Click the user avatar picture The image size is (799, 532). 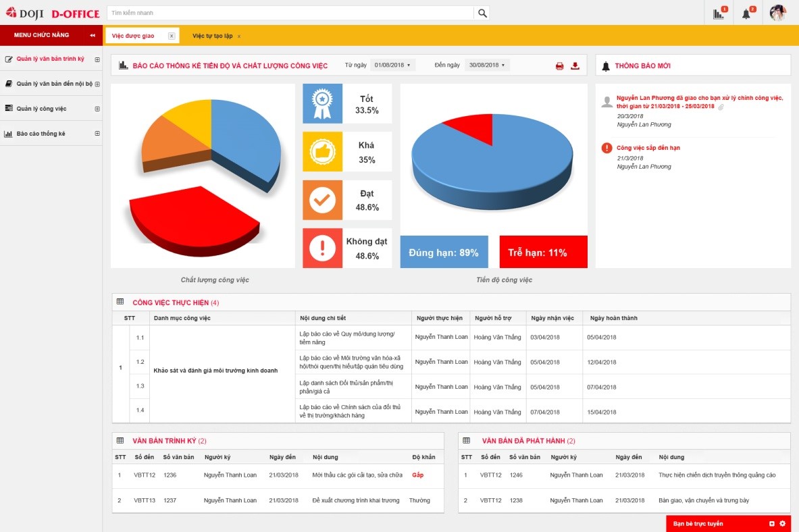coord(778,13)
